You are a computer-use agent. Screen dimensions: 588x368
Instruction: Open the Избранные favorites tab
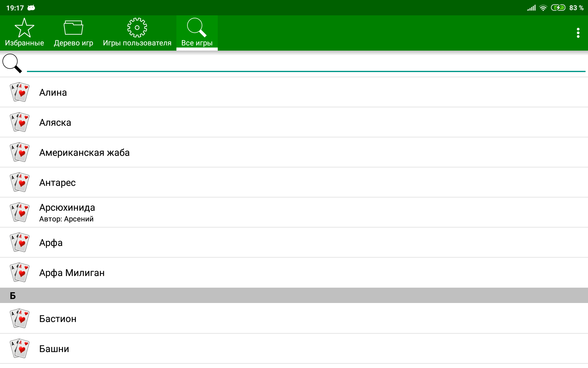pos(24,33)
